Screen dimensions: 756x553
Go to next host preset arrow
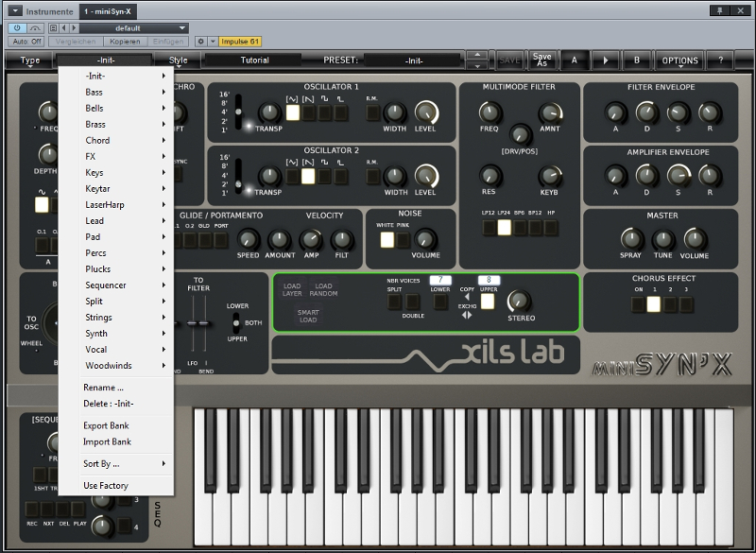(x=74, y=28)
